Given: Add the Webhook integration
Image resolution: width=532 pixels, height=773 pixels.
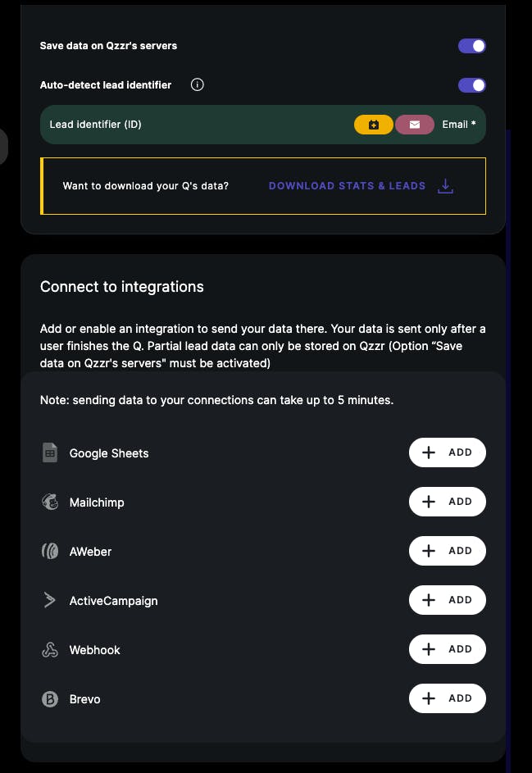Looking at the screenshot, I should (x=448, y=649).
